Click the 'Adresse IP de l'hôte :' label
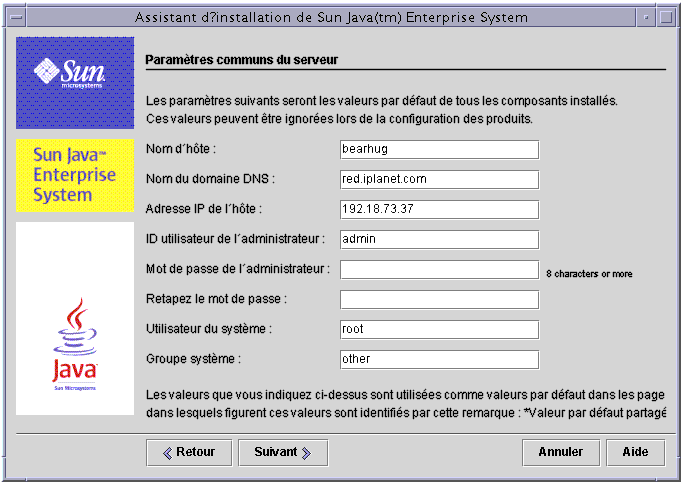Viewport: 684px width, 484px height. point(204,209)
